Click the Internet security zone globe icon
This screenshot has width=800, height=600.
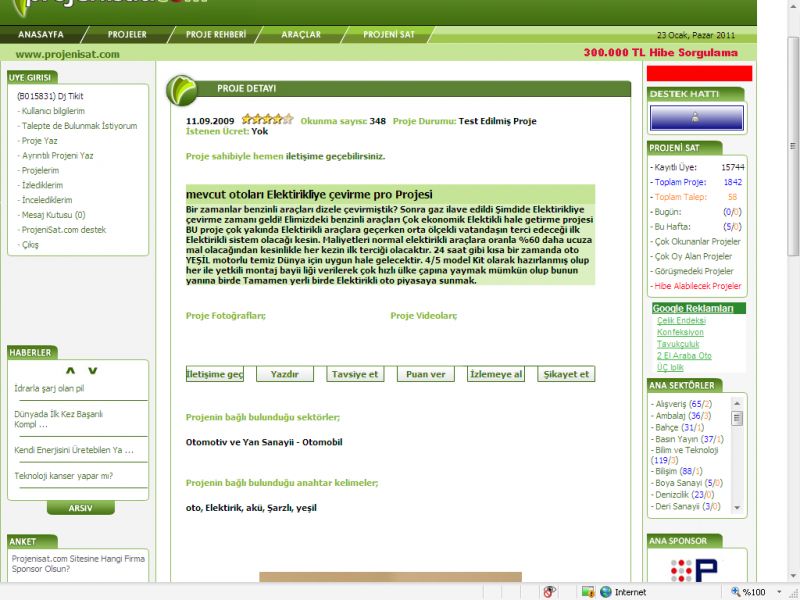coord(605,592)
